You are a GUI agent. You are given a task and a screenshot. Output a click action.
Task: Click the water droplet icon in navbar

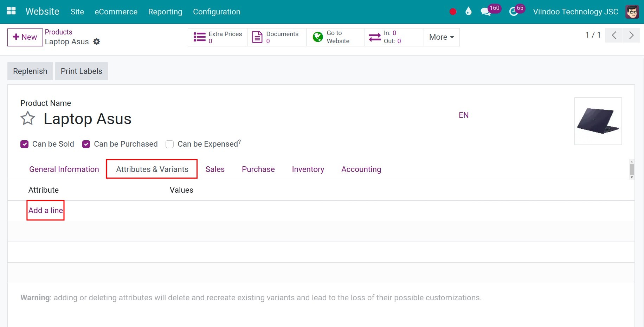pyautogui.click(x=468, y=12)
